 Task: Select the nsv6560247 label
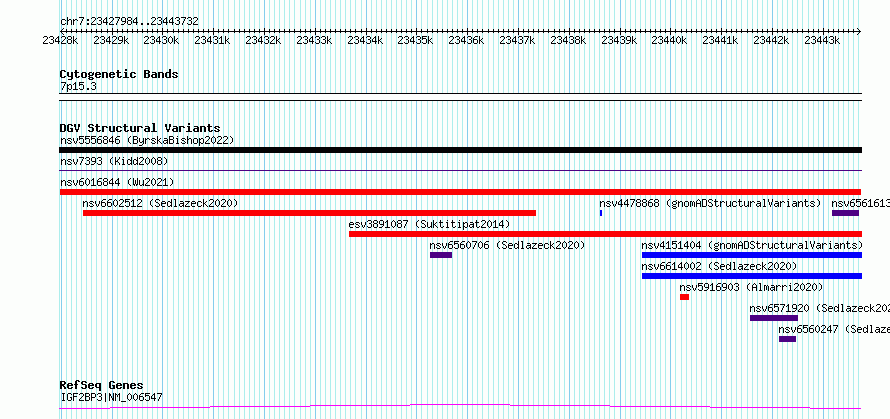834,329
